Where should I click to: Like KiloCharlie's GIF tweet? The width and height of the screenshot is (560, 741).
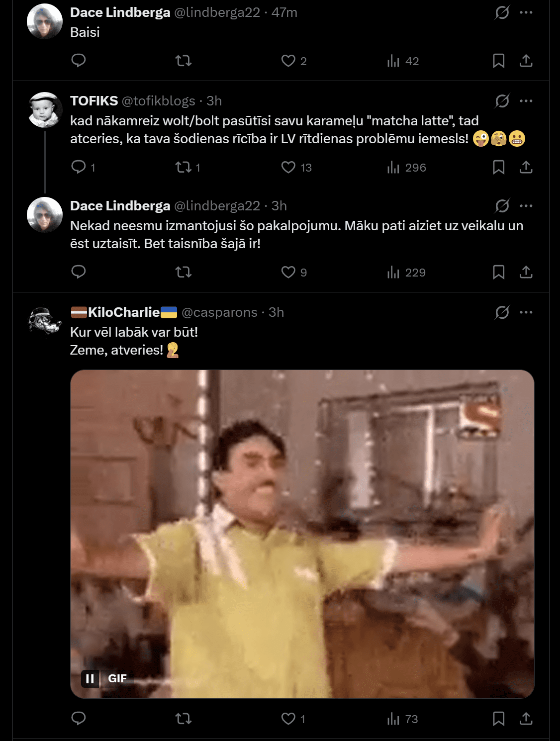coord(288,719)
